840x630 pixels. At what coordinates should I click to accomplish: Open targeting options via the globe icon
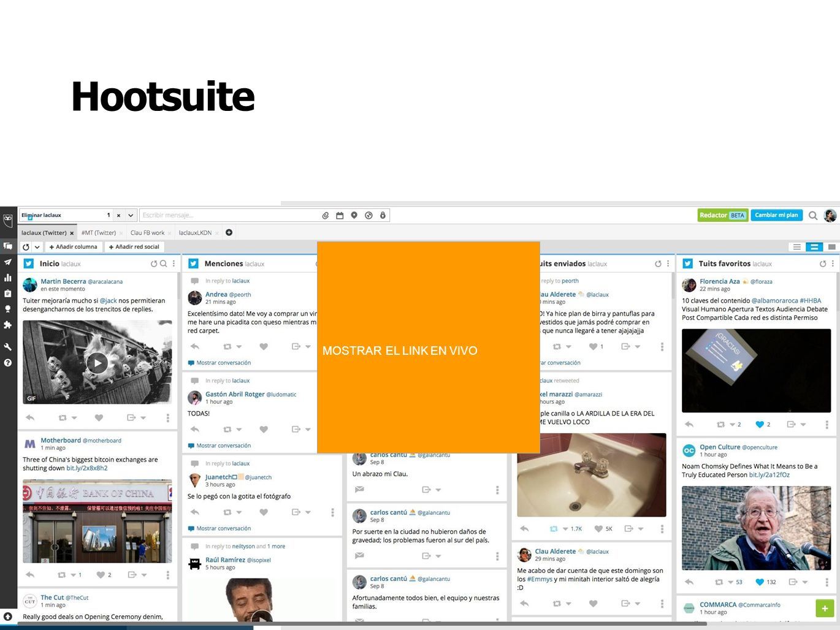[x=368, y=215]
